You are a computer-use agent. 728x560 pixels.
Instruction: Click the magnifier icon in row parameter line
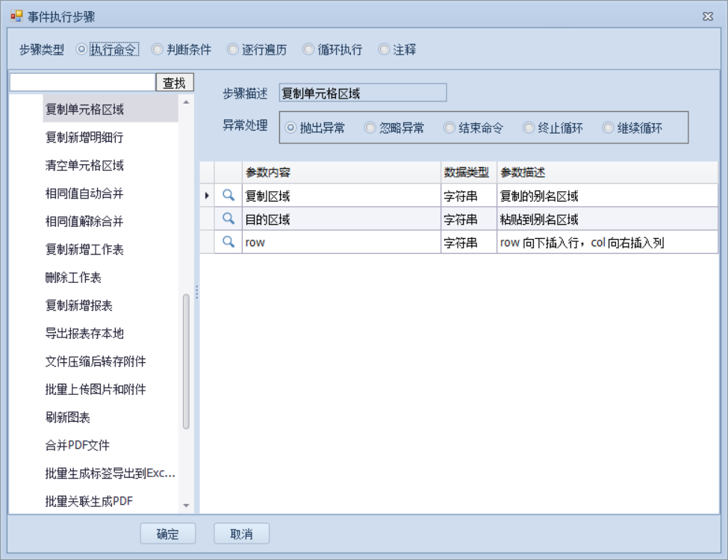coord(228,242)
